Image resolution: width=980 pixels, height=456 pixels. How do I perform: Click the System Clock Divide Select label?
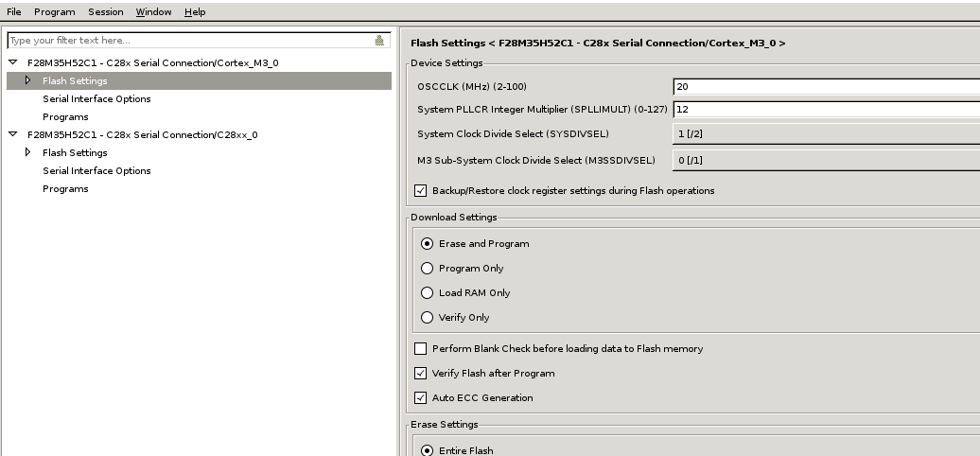pos(513,133)
